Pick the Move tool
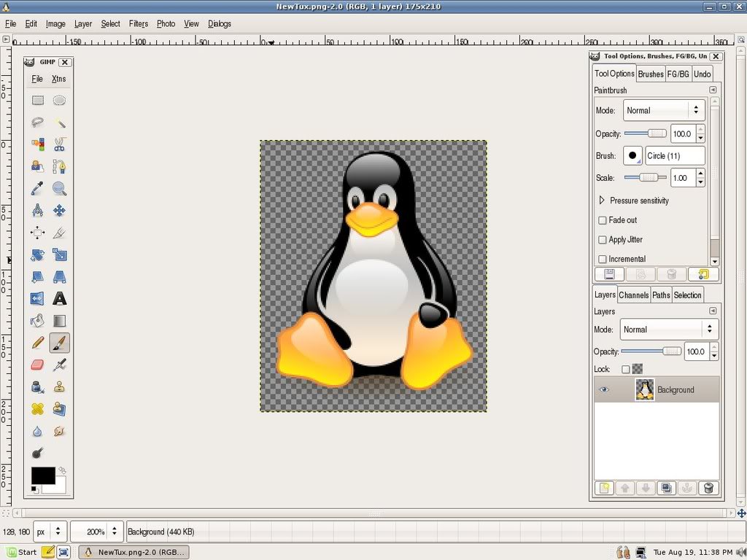This screenshot has width=747, height=560. point(60,211)
